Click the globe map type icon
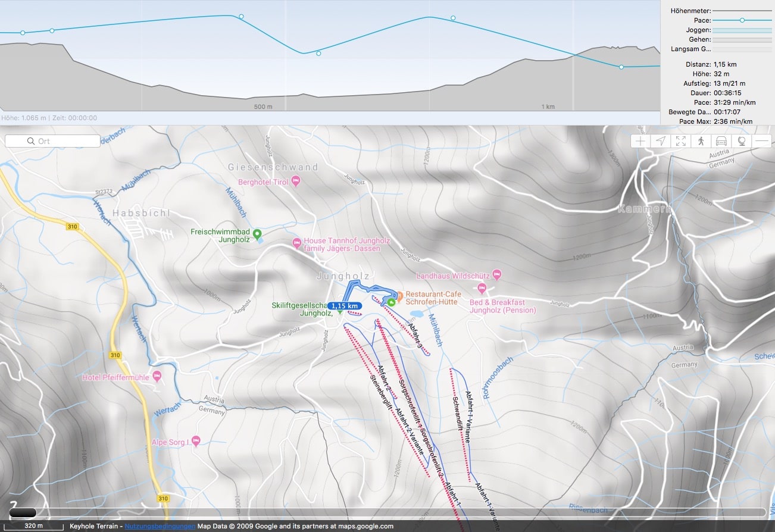This screenshot has height=532, width=775. pos(742,141)
